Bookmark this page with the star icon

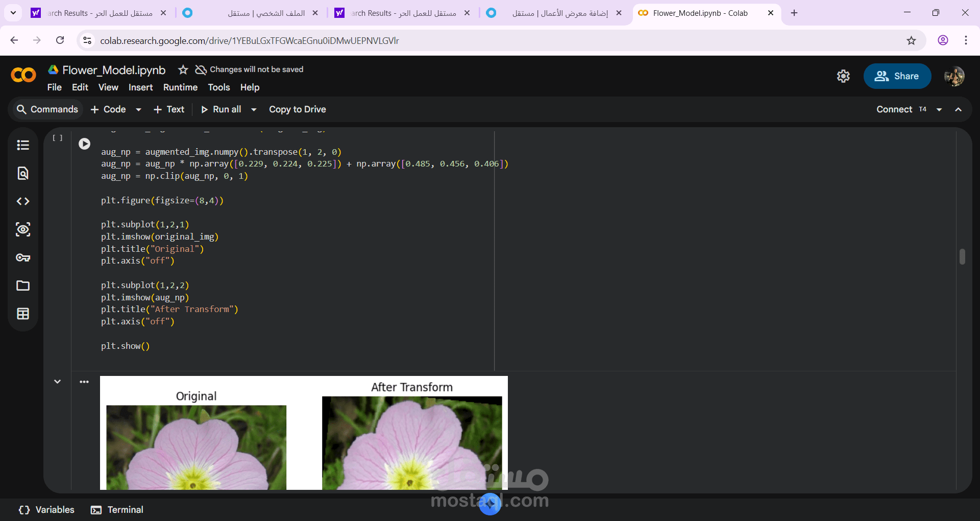(x=911, y=40)
